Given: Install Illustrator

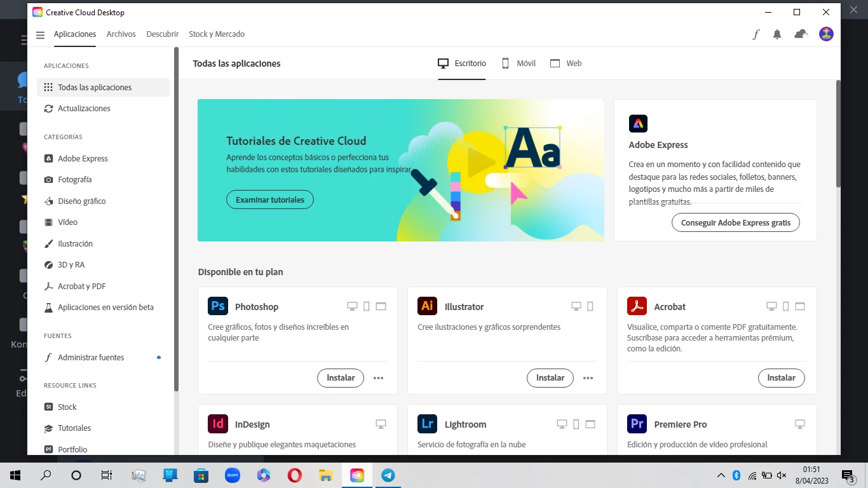Looking at the screenshot, I should click(550, 377).
